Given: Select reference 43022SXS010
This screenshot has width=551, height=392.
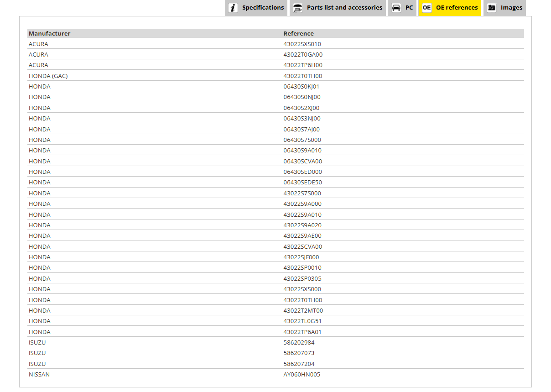Looking at the screenshot, I should pyautogui.click(x=302, y=44).
